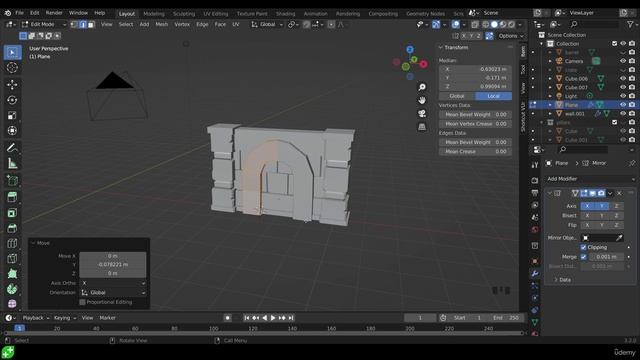This screenshot has width=640, height=360.
Task: Switch transform median to Global
Action: pos(457,96)
